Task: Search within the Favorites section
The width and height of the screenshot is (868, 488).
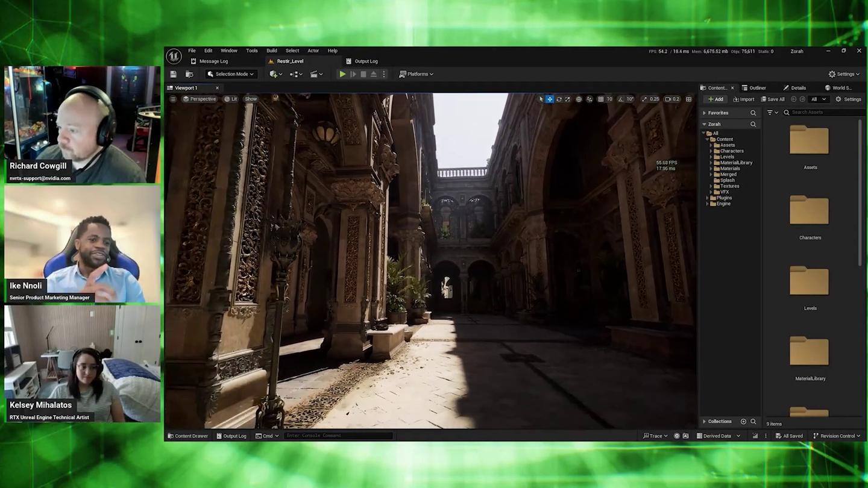Action: (x=753, y=113)
